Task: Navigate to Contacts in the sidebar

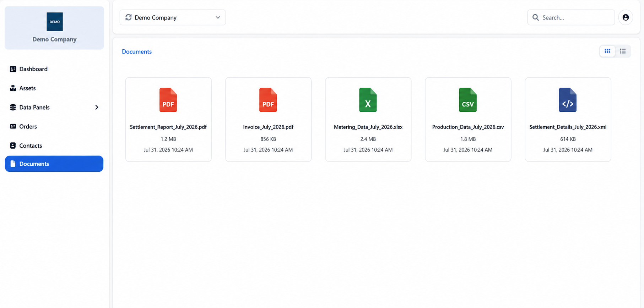Action: pyautogui.click(x=54, y=145)
